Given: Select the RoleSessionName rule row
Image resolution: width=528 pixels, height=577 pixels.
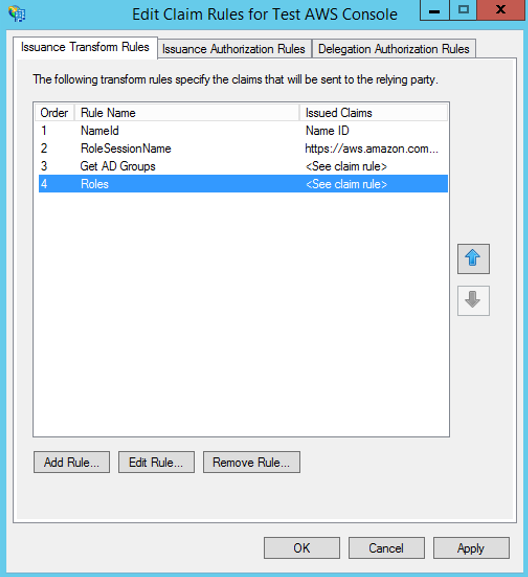Looking at the screenshot, I should coord(243,148).
